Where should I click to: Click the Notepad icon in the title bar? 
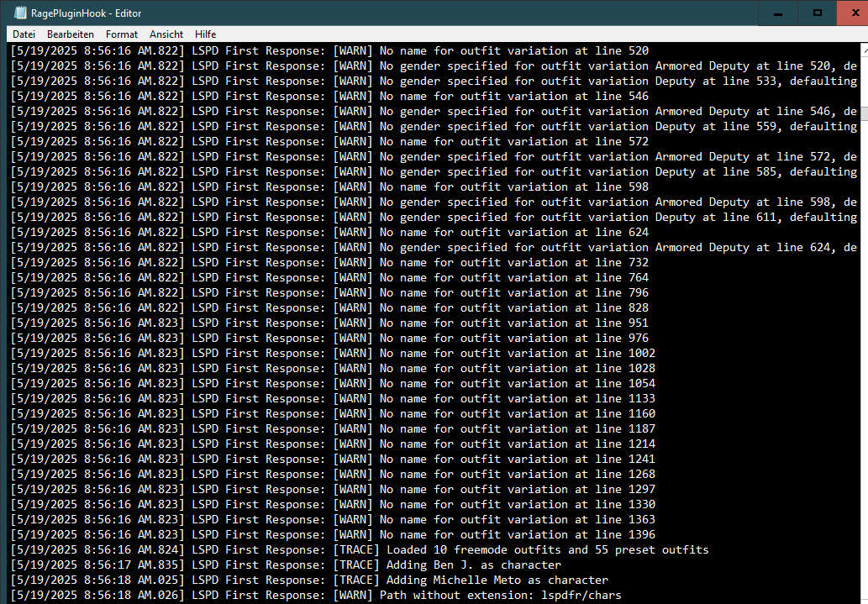click(20, 13)
